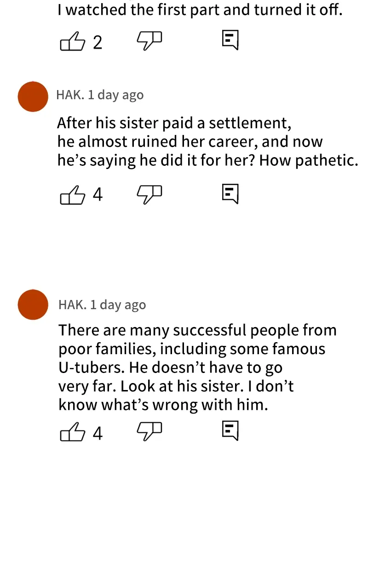The width and height of the screenshot is (368, 588).
Task: Click the HAK username above 'There are many successful'
Action: 73,305
